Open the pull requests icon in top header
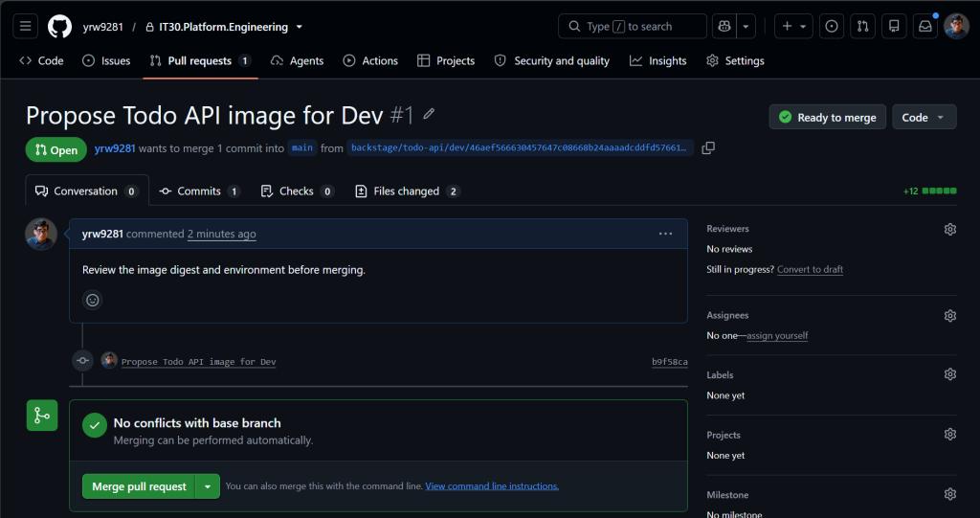Screen dimensions: 980x518 click(x=862, y=26)
